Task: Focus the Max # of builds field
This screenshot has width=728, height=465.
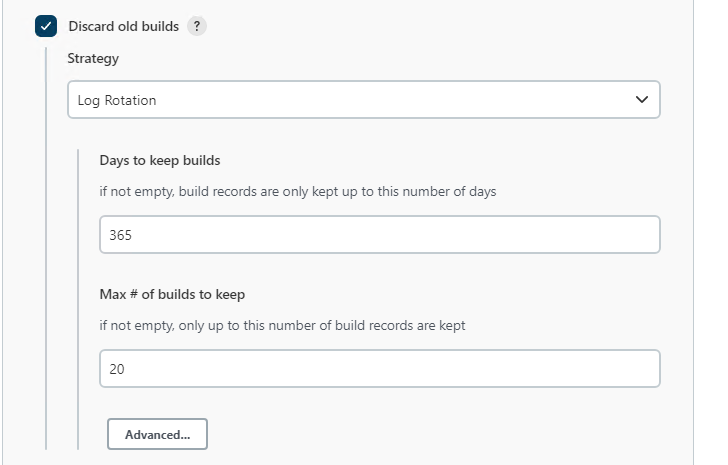Action: coord(380,368)
